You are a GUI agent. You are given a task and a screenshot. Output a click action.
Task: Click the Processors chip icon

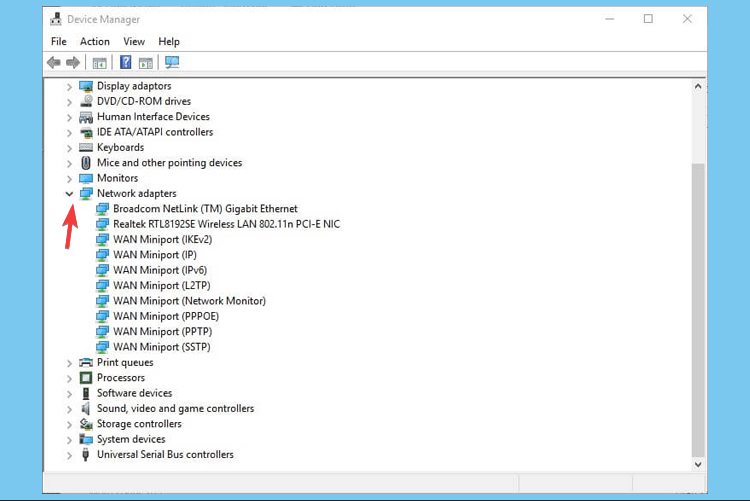pyautogui.click(x=86, y=378)
